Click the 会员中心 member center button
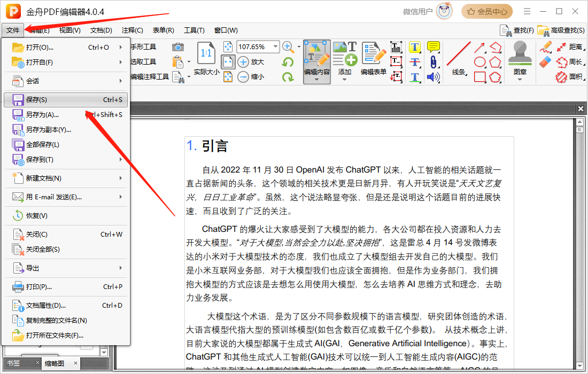 tap(487, 12)
